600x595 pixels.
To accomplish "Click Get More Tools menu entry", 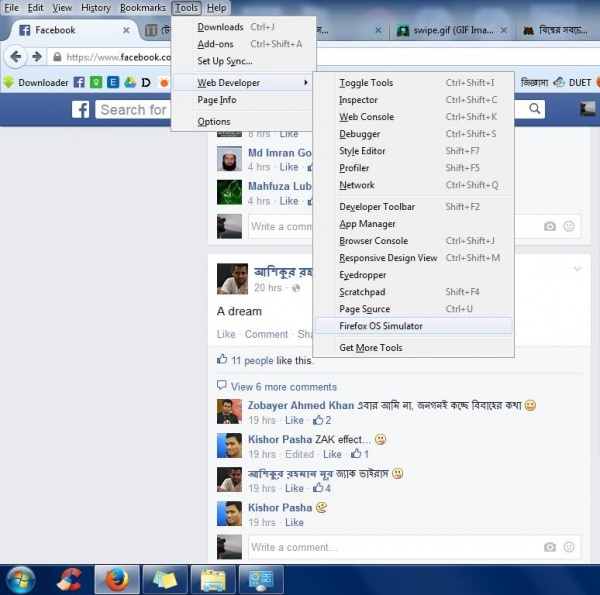I will (x=413, y=348).
